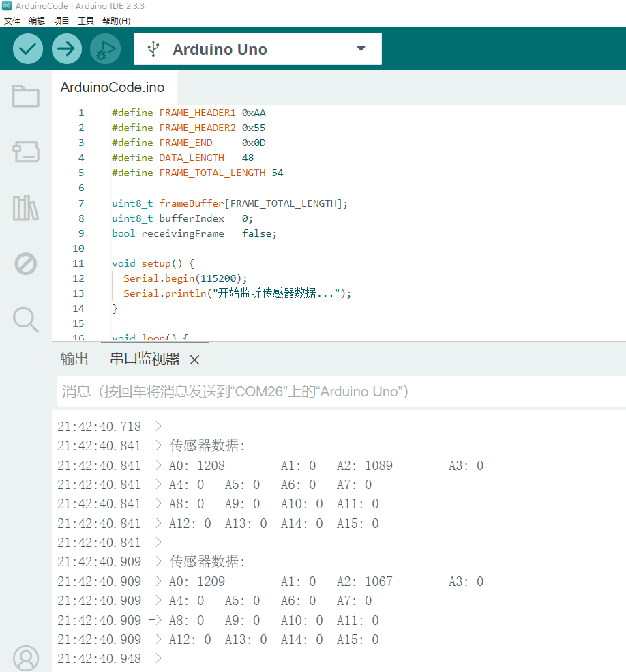Click the Serial.println string on line 13
The image size is (626, 672).
coord(276,293)
